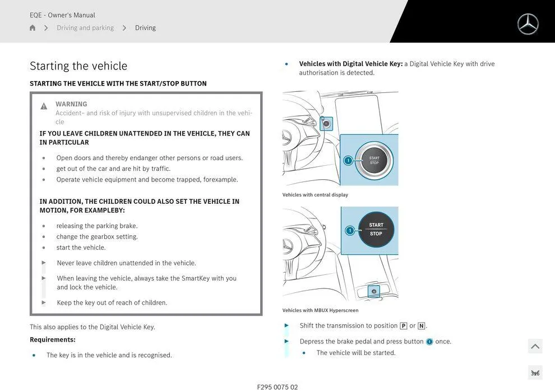The image size is (555, 392).
Task: Click the Digital Vehicle Key phone icon in illustration
Action: (326, 123)
